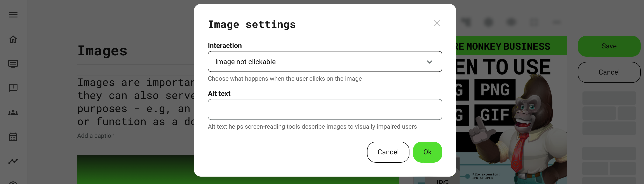Click the chevron arrow in the Interaction field

point(429,62)
